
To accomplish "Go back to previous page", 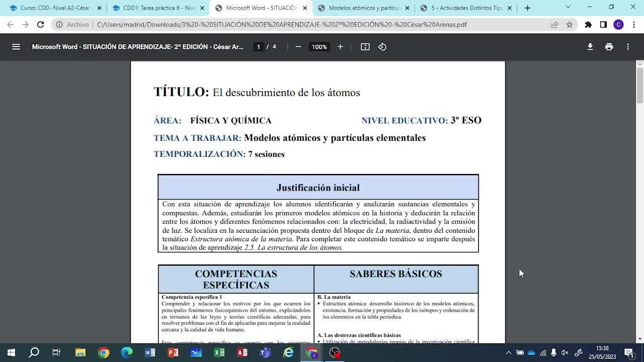I will (11, 25).
